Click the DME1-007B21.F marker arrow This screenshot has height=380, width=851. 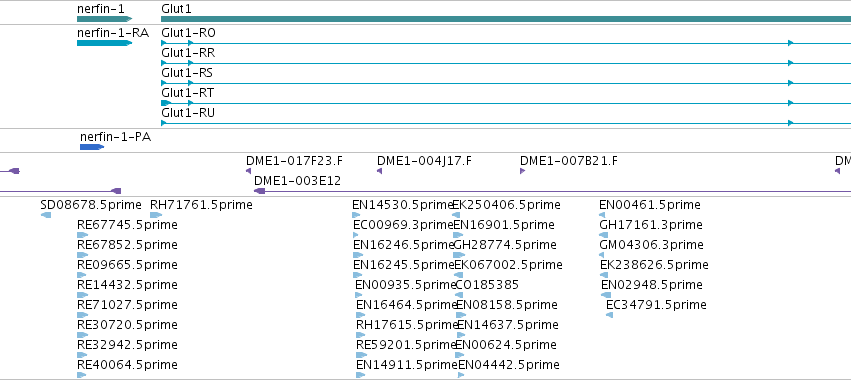point(523,171)
